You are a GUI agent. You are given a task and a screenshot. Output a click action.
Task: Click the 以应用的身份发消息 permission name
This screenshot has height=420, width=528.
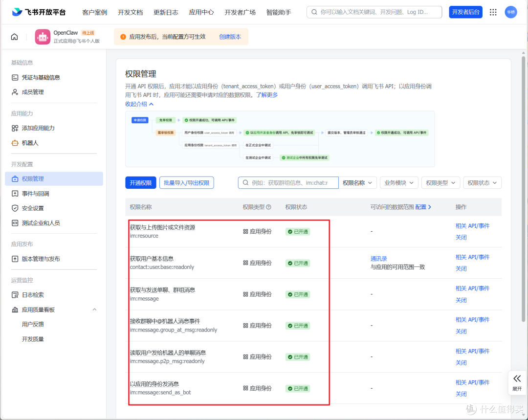point(154,384)
